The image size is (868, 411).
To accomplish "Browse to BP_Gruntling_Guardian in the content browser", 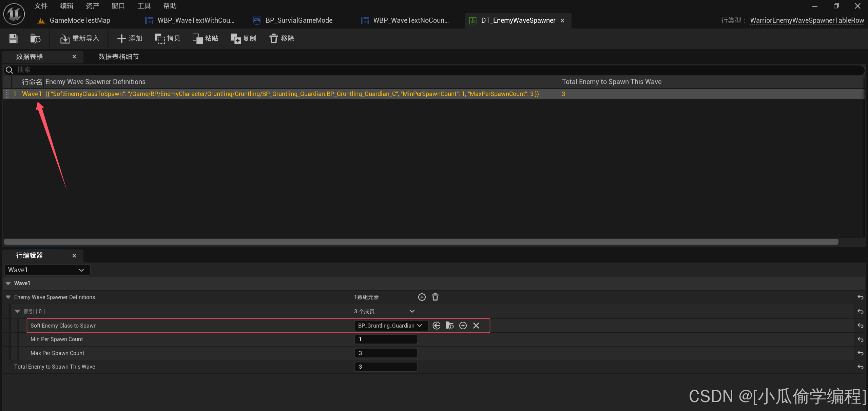I will 450,326.
